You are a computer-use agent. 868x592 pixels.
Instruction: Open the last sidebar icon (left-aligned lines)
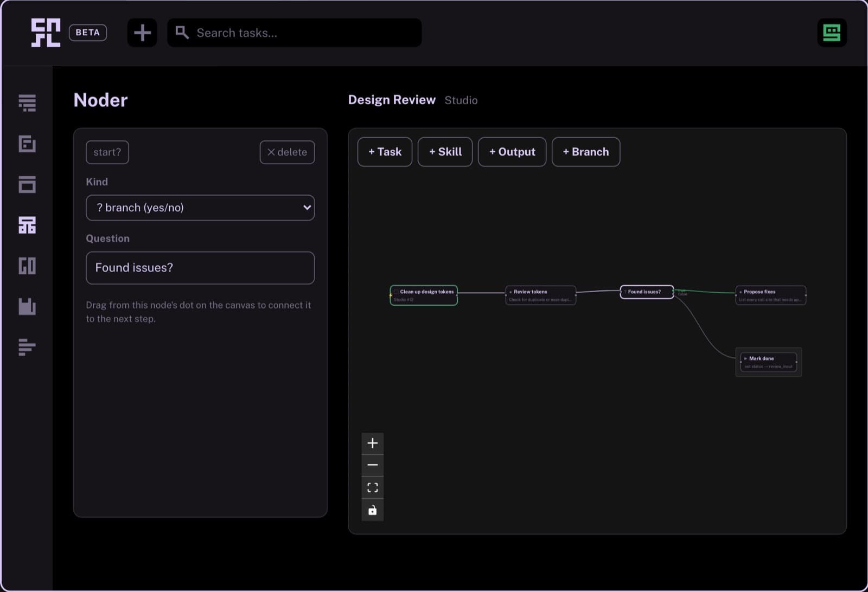27,347
